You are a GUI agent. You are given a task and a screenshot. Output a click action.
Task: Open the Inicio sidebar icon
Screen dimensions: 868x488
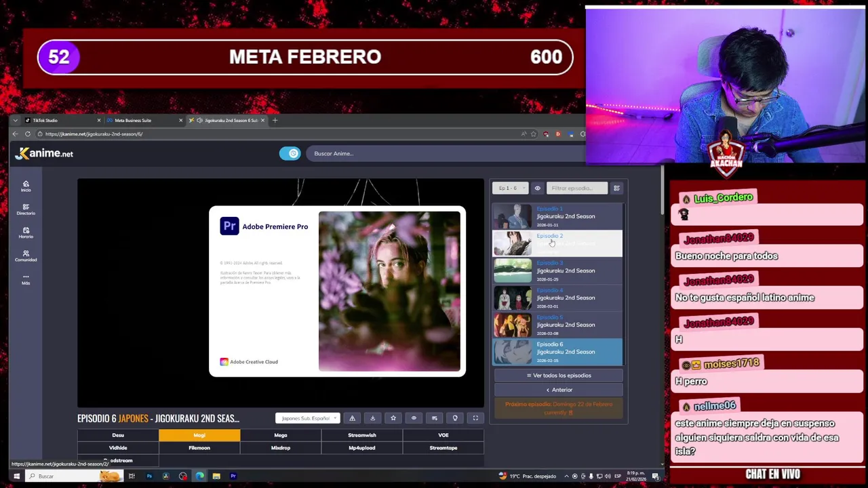[x=26, y=186]
